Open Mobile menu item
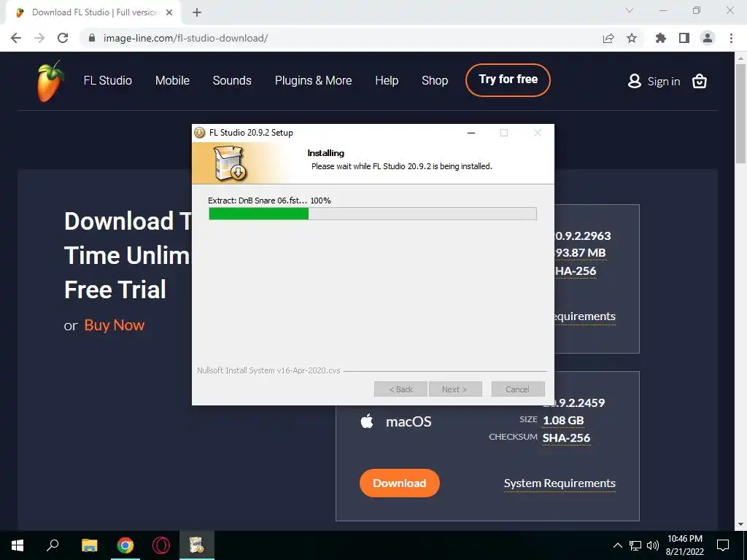This screenshot has height=560, width=747. (172, 80)
